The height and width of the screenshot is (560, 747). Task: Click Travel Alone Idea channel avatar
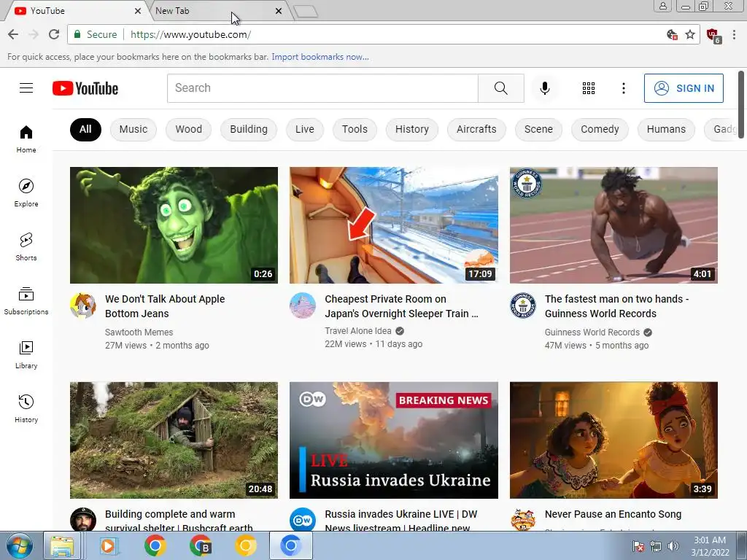pos(303,306)
